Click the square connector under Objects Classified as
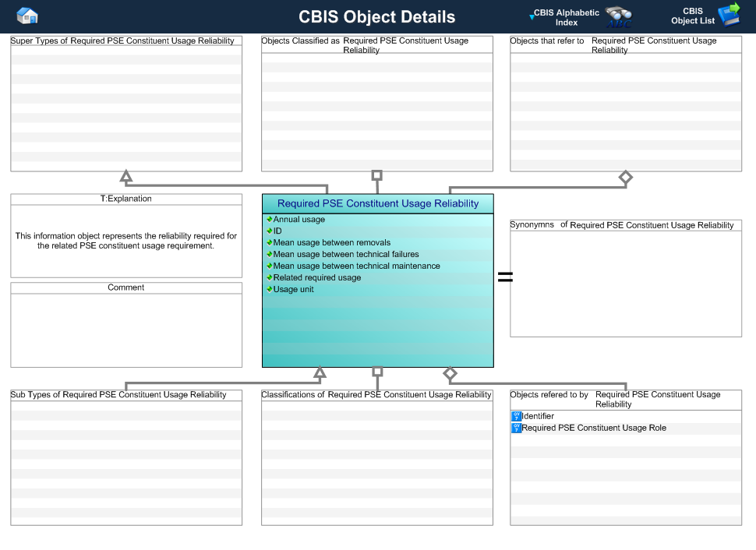The height and width of the screenshot is (550, 756). pos(377,175)
